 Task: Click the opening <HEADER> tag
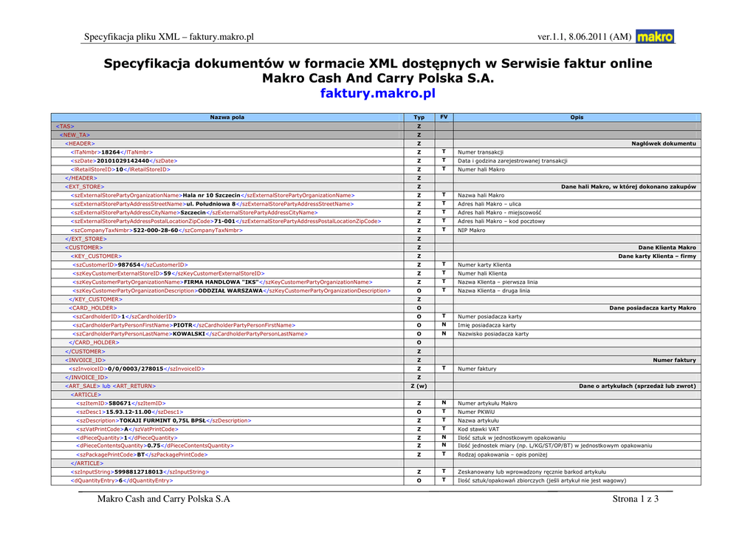coord(79,143)
